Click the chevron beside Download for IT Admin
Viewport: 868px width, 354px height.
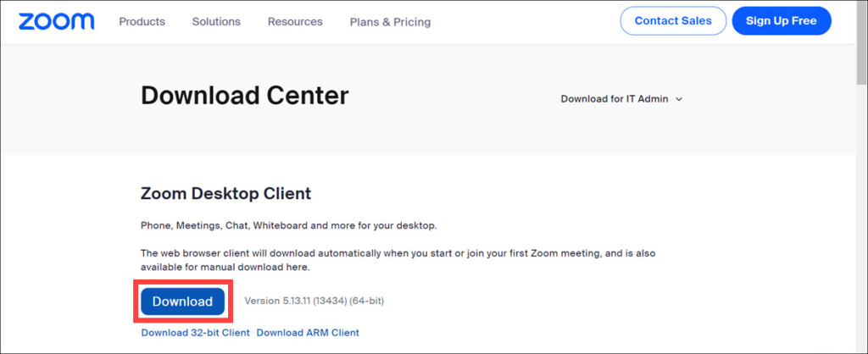680,99
